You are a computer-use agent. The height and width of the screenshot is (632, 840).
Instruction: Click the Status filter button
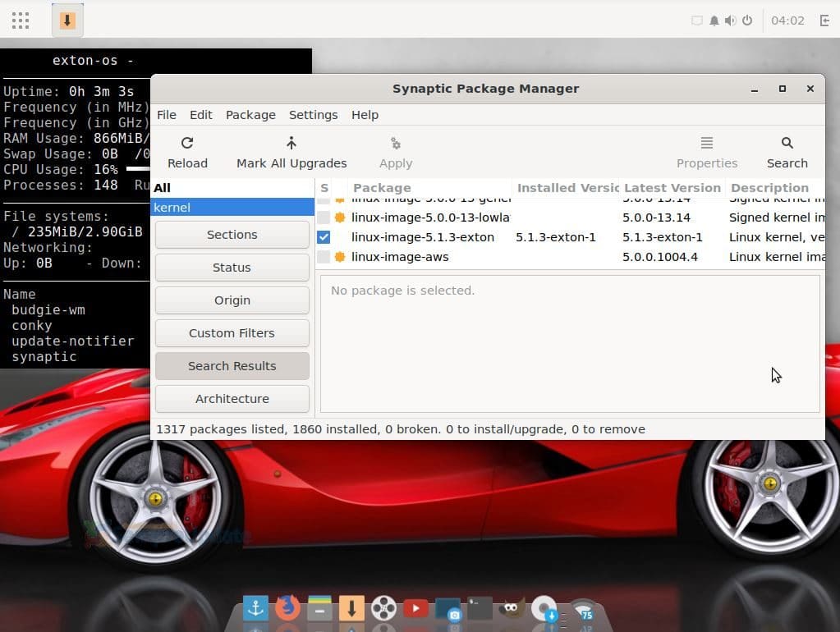pyautogui.click(x=232, y=268)
